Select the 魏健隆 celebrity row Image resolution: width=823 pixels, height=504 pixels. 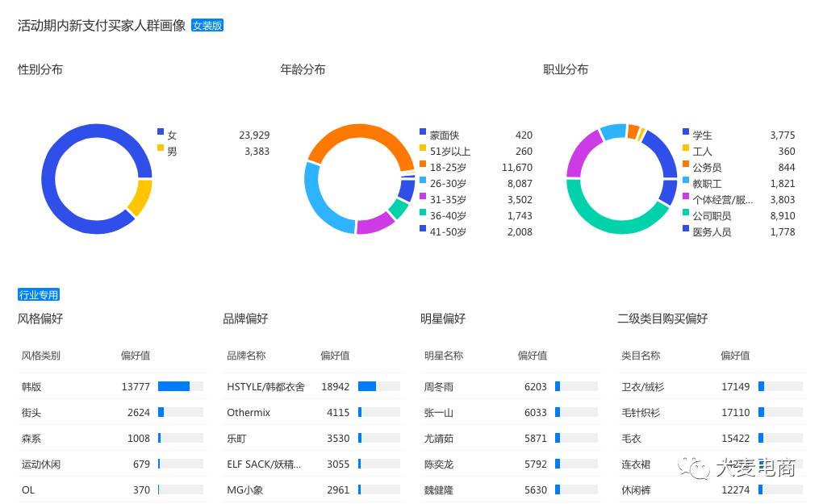coord(511,489)
